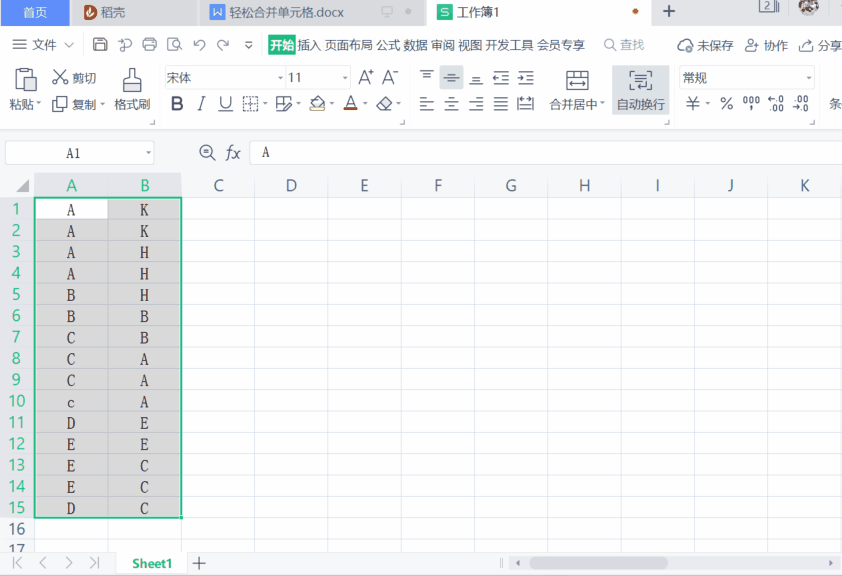The width and height of the screenshot is (842, 576).
Task: Switch to 轻松合并单元格.docx document tab
Action: point(311,12)
